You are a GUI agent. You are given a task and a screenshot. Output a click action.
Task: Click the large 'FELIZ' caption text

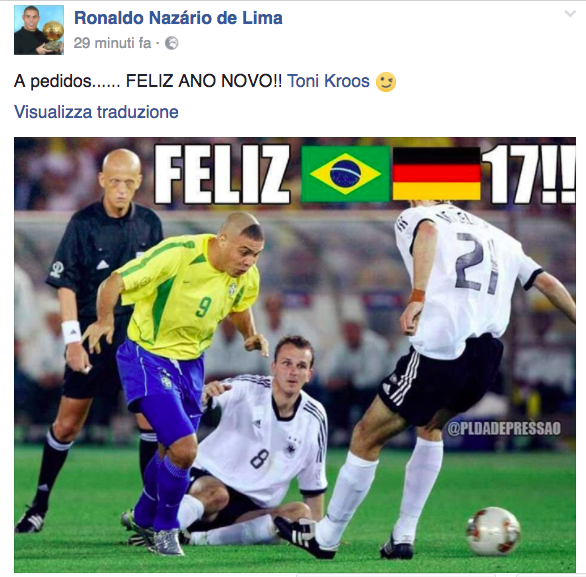(x=222, y=174)
